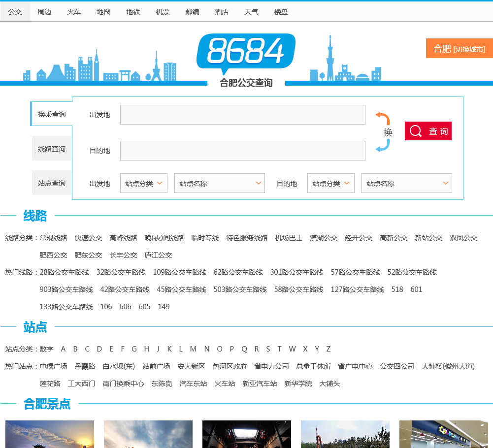
Task: Open 特色服务线路 category link
Action: coord(247,238)
